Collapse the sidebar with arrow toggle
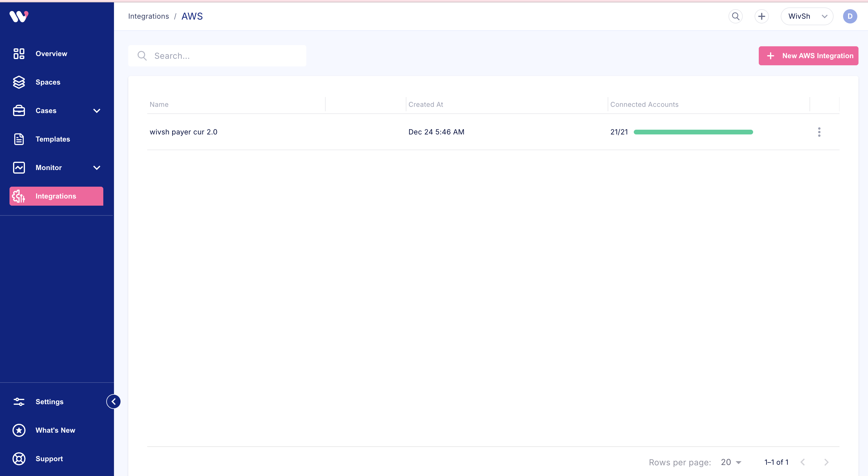The height and width of the screenshot is (476, 868). click(114, 402)
